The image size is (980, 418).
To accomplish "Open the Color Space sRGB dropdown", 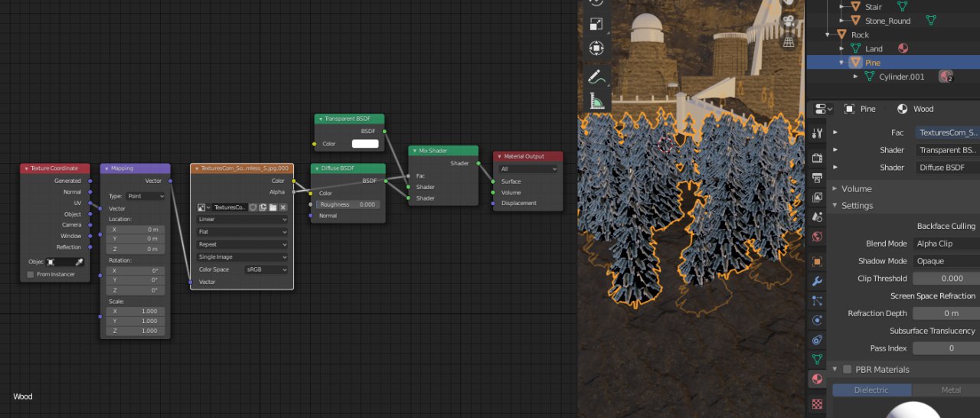I will [x=266, y=269].
